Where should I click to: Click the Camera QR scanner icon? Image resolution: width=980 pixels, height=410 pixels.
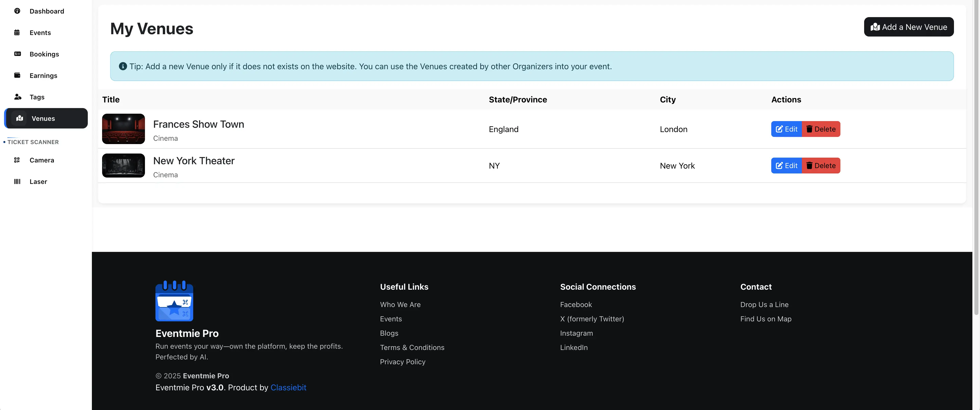coord(17,160)
